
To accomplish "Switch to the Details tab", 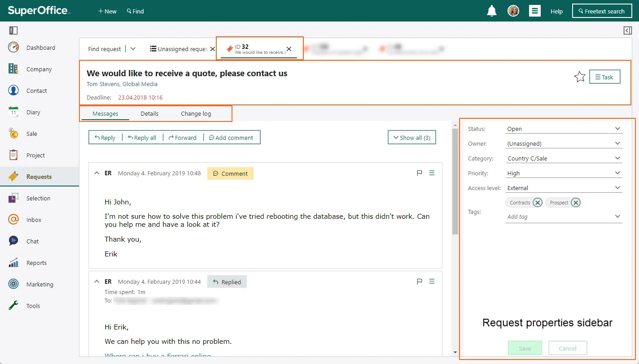I will tap(149, 113).
